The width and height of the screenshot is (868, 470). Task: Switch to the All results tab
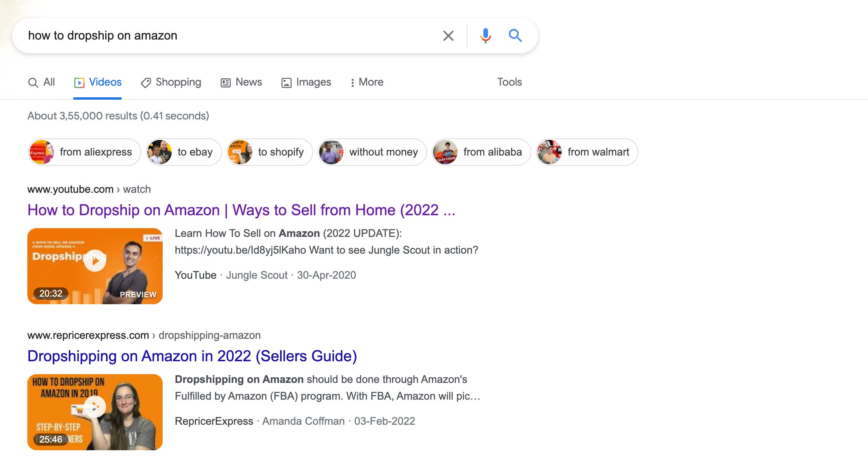pos(42,82)
